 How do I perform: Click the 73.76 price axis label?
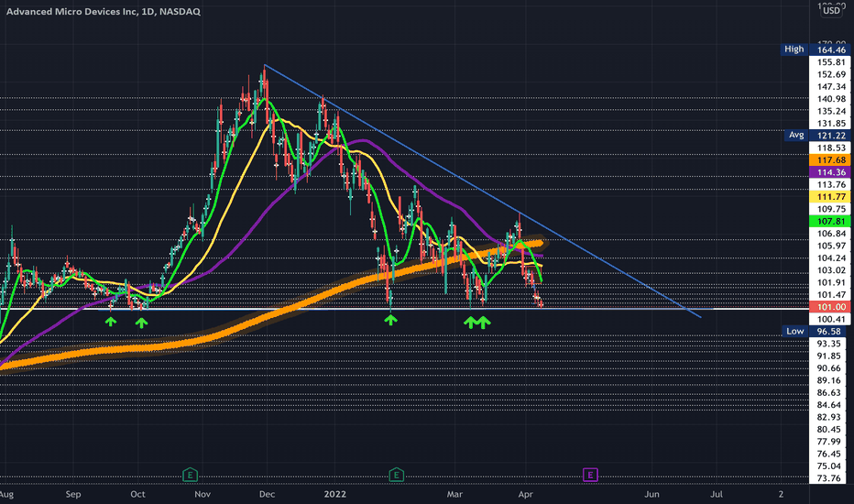tap(828, 478)
